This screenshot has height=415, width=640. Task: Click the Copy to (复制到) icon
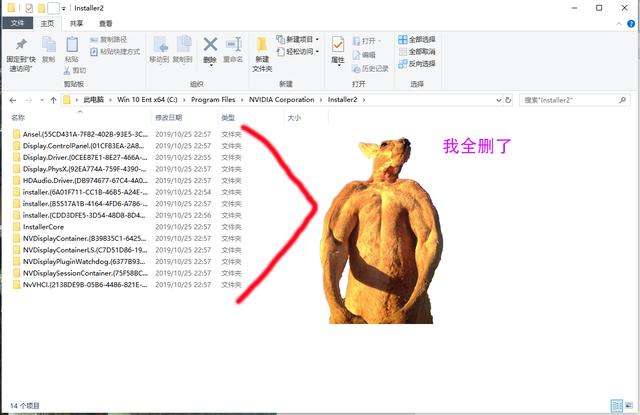pyautogui.click(x=184, y=45)
